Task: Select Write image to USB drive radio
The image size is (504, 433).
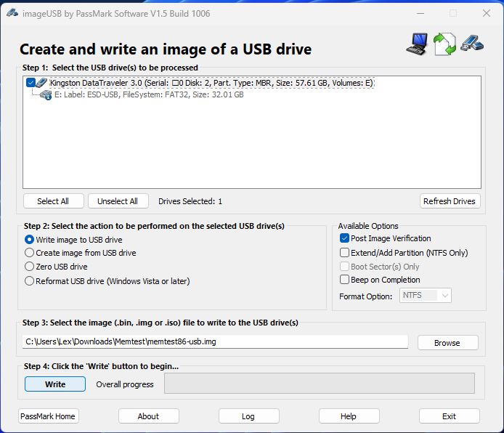Action: (29, 240)
